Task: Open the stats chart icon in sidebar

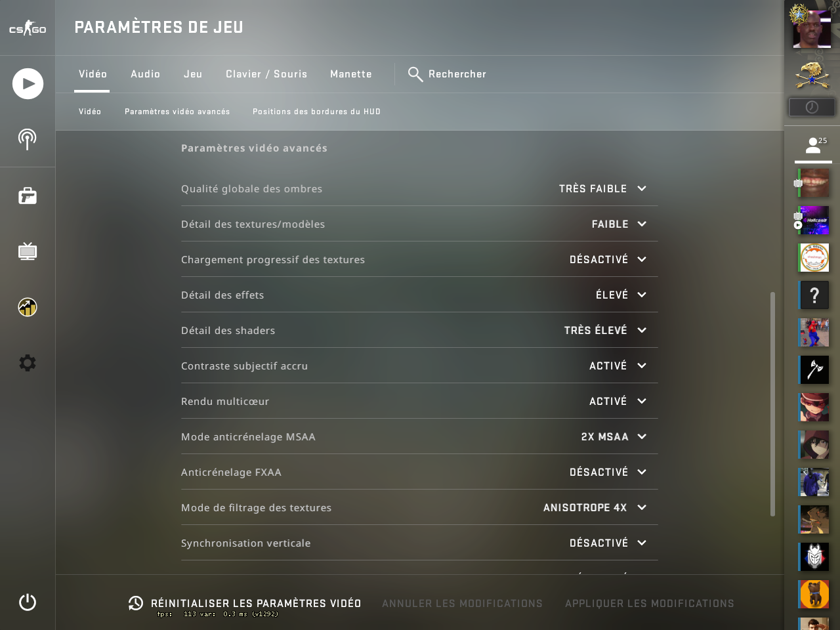Action: [28, 307]
